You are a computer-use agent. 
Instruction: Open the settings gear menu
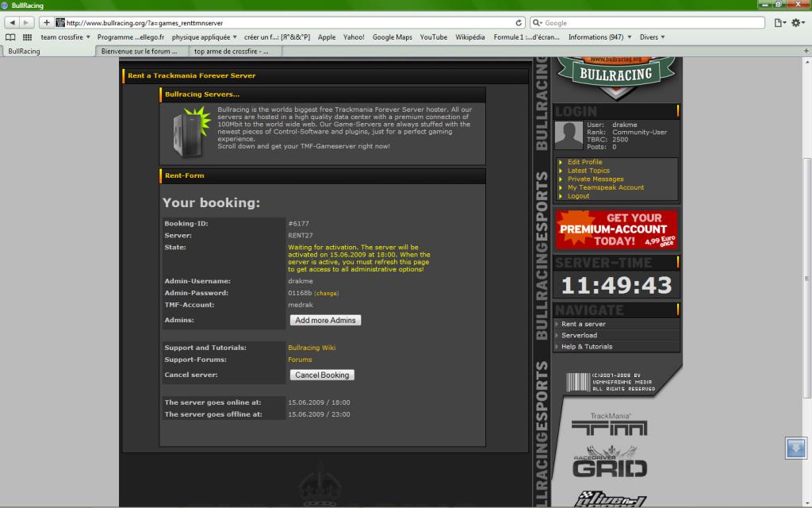click(x=798, y=23)
